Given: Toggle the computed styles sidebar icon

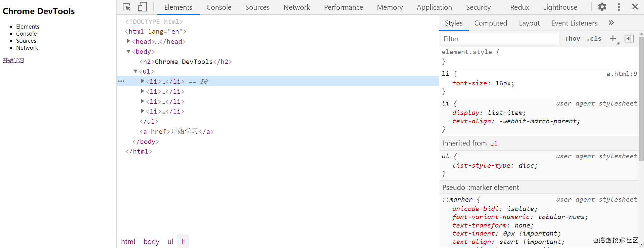Looking at the screenshot, I should 629,39.
